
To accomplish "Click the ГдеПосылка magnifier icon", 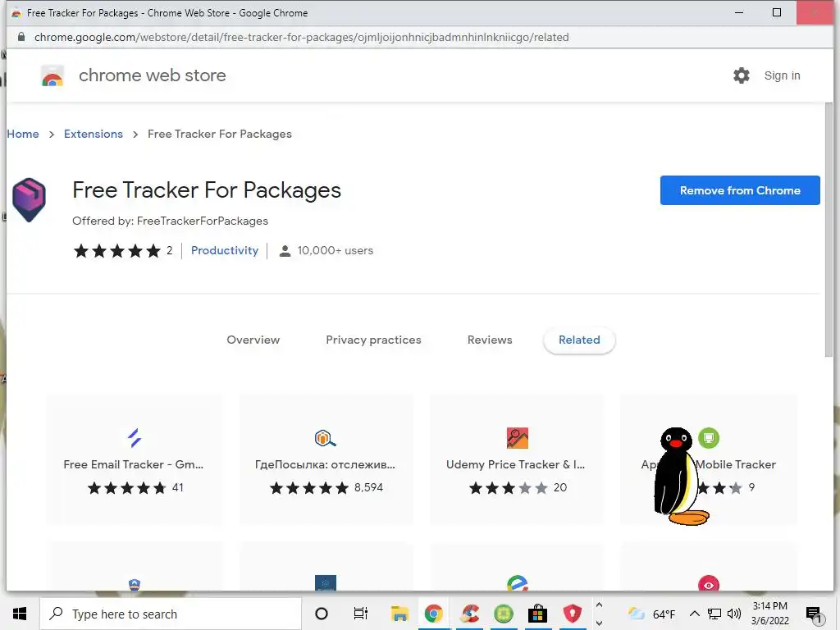I will coord(325,438).
